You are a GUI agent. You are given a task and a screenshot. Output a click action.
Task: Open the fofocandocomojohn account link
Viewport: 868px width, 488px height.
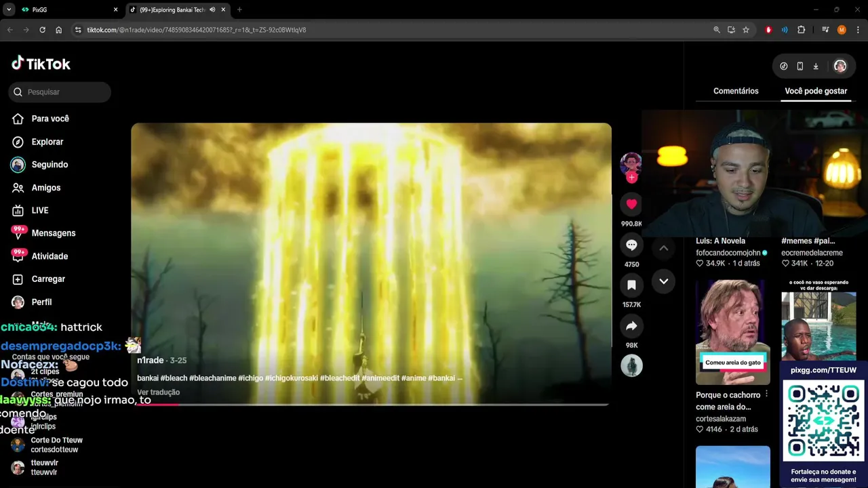pyautogui.click(x=728, y=253)
